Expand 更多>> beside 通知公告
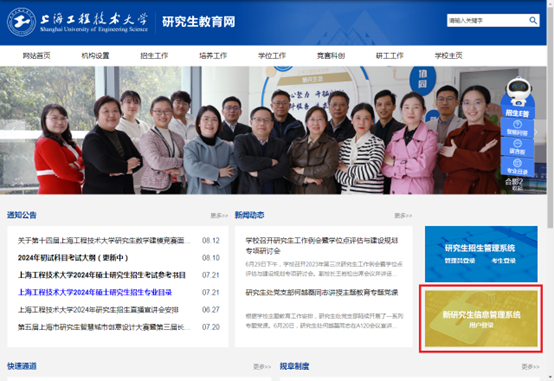The height and width of the screenshot is (381, 554). pyautogui.click(x=219, y=215)
